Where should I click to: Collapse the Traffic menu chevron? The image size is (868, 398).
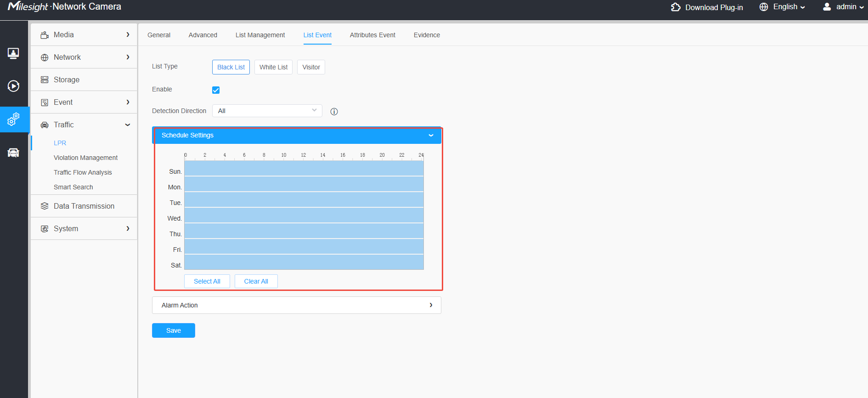click(128, 125)
